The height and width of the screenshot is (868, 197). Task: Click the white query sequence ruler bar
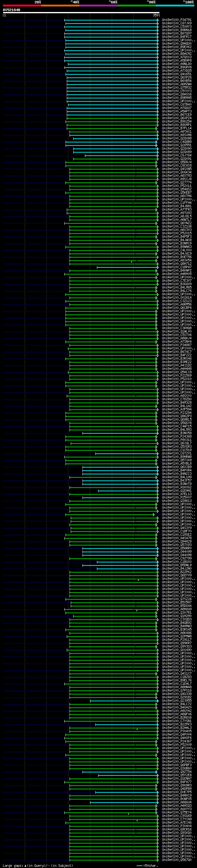81,12
